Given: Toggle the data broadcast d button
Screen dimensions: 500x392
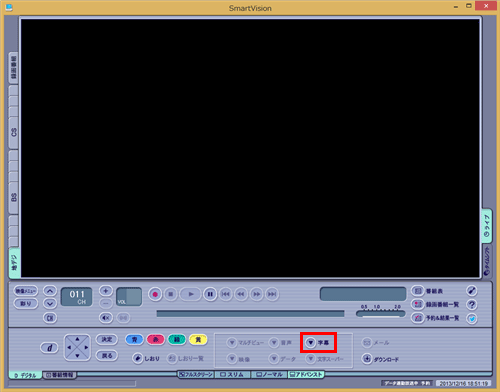Looking at the screenshot, I should tap(49, 348).
